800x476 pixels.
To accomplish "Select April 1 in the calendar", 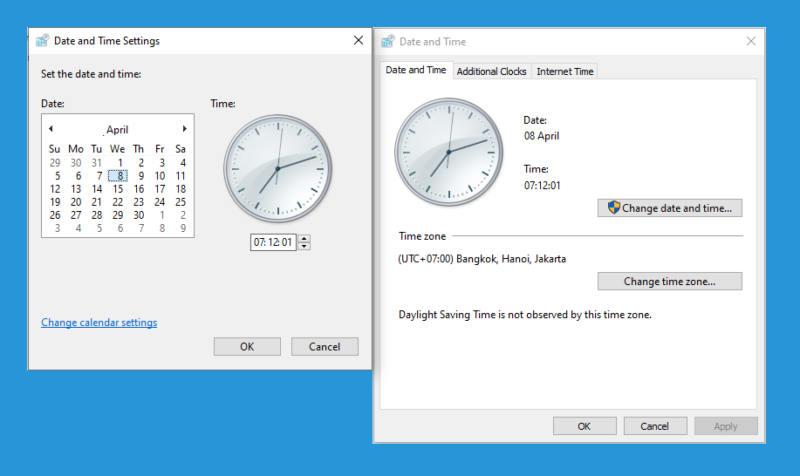I will (120, 163).
